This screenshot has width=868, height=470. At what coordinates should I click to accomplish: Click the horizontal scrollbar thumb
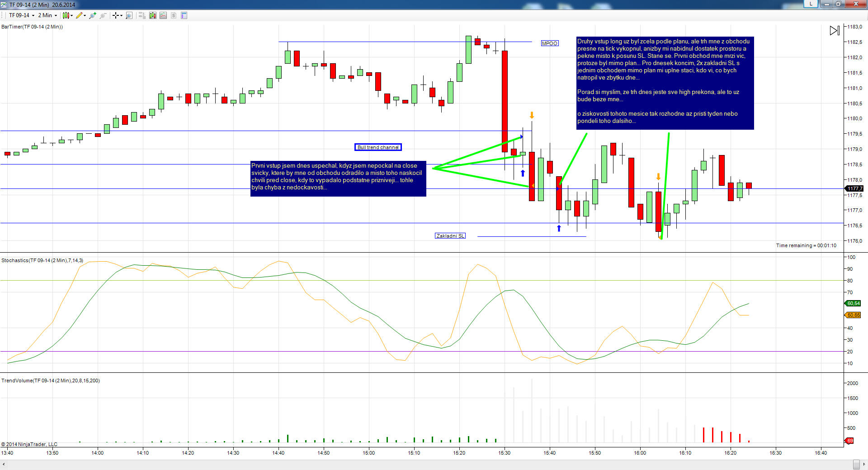coord(856,465)
